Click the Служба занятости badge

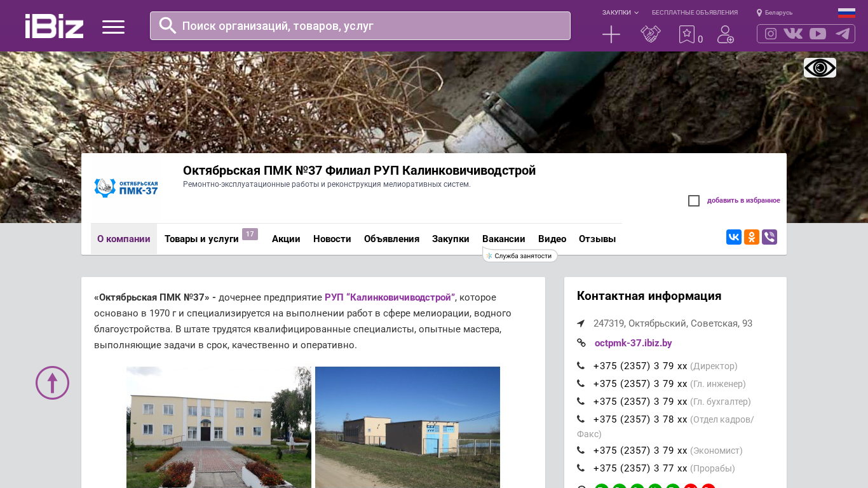click(x=520, y=256)
